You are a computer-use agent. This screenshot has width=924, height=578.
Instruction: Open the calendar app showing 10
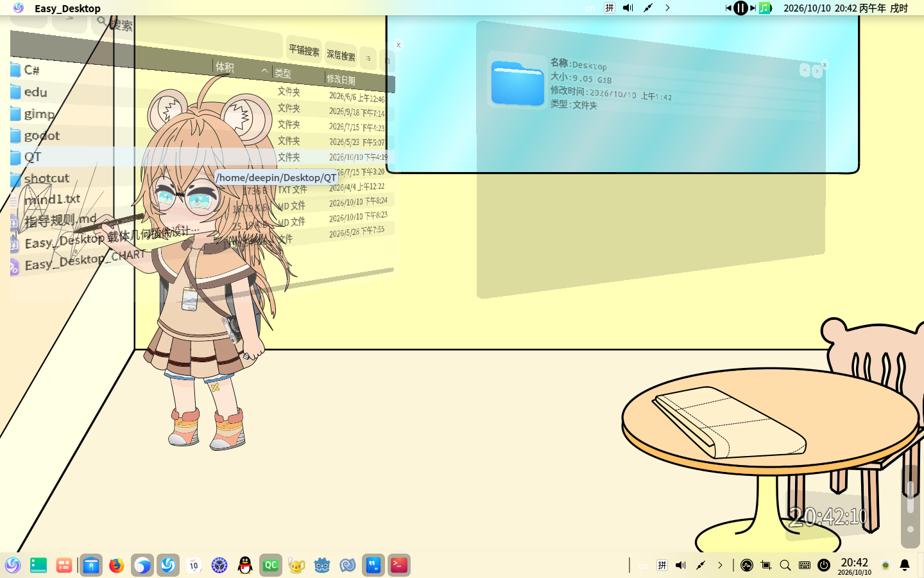click(x=194, y=565)
